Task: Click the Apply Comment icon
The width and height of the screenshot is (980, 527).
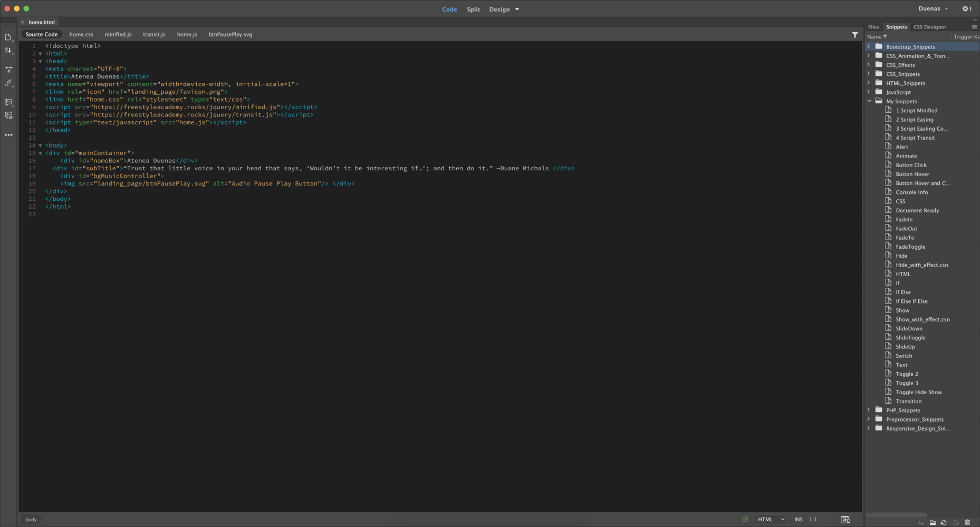Action: pyautogui.click(x=8, y=102)
